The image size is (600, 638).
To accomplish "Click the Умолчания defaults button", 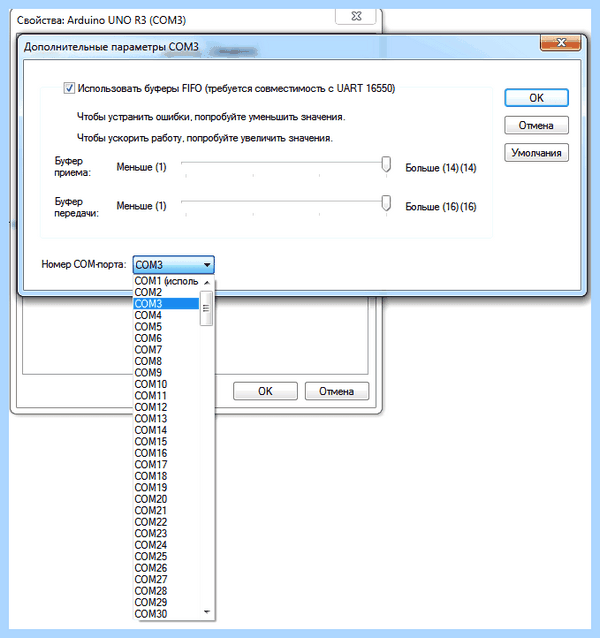I will 536,153.
